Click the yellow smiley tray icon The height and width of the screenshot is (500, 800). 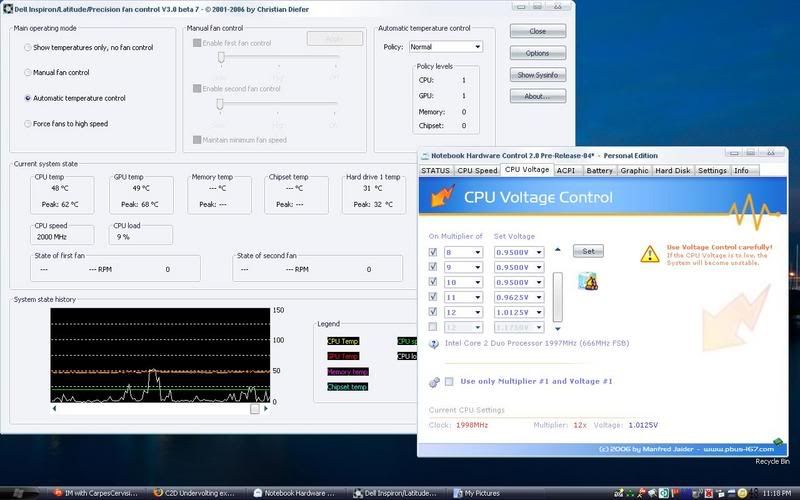pos(742,493)
